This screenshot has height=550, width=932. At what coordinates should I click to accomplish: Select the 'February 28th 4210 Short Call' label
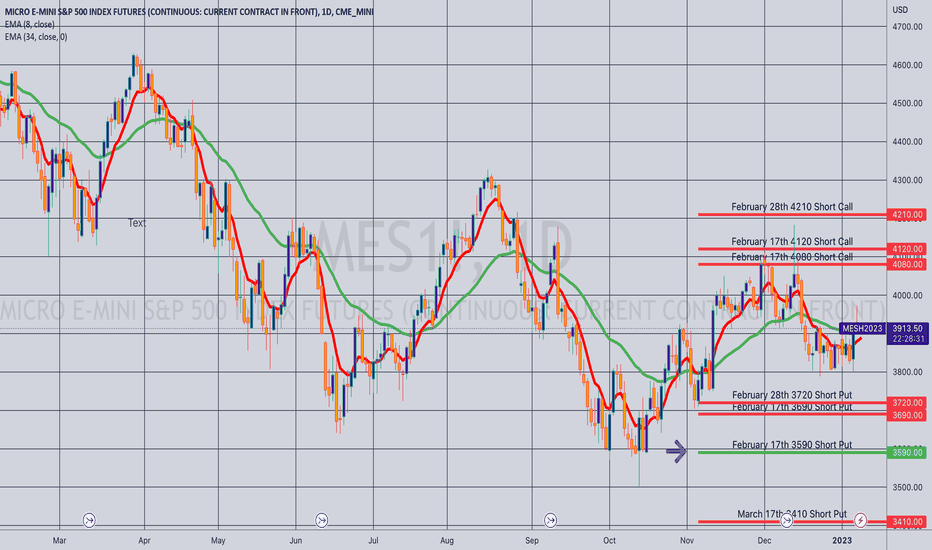pos(792,207)
